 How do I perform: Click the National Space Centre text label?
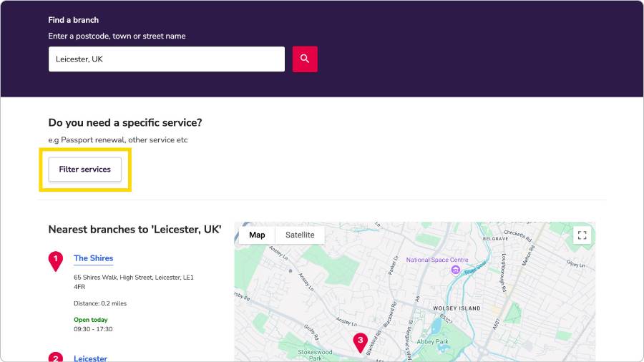(x=437, y=260)
